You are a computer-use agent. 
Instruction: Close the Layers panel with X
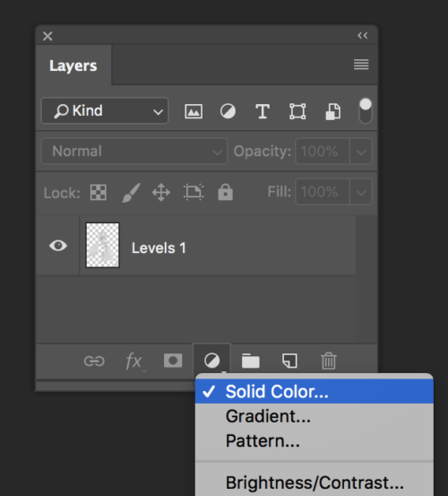47,36
